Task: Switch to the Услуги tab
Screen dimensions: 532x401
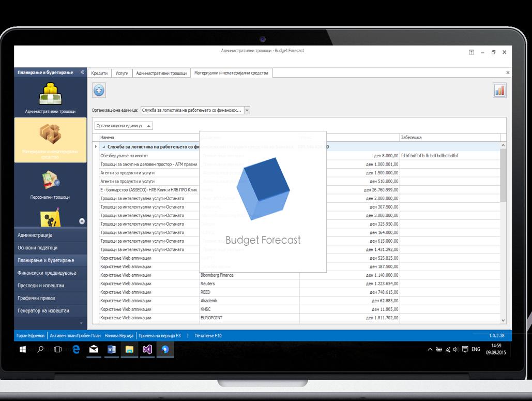Action: (122, 73)
